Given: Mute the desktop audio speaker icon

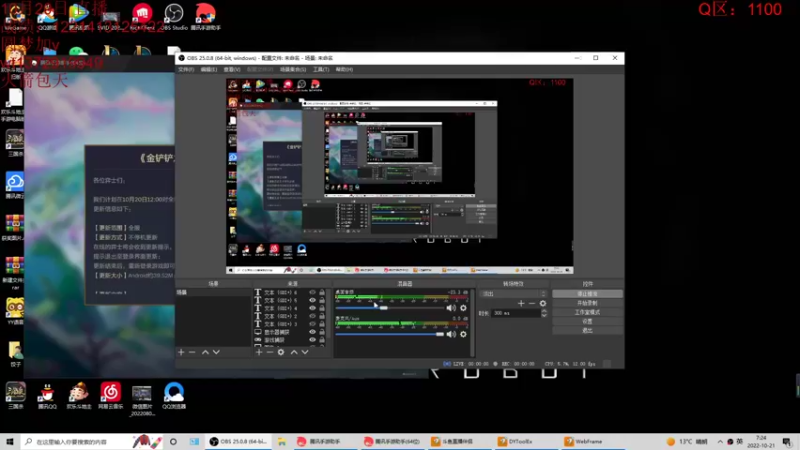Looking at the screenshot, I should point(451,308).
